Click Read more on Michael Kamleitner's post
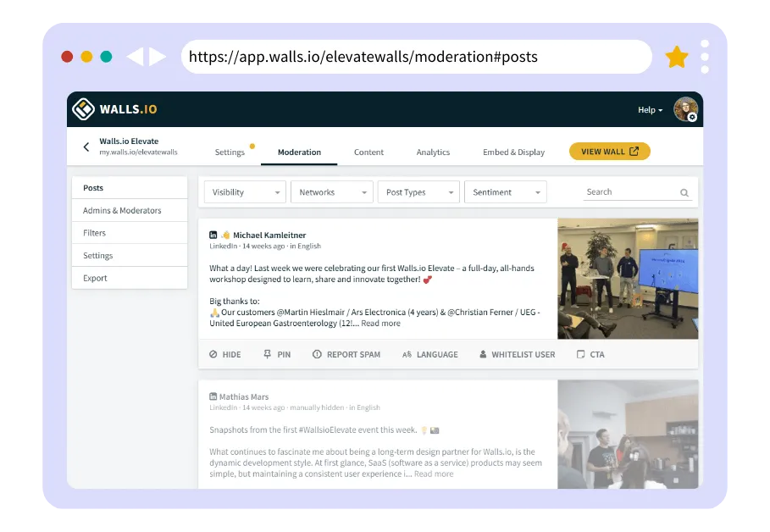Viewport: 770px width, 532px height. tap(380, 324)
